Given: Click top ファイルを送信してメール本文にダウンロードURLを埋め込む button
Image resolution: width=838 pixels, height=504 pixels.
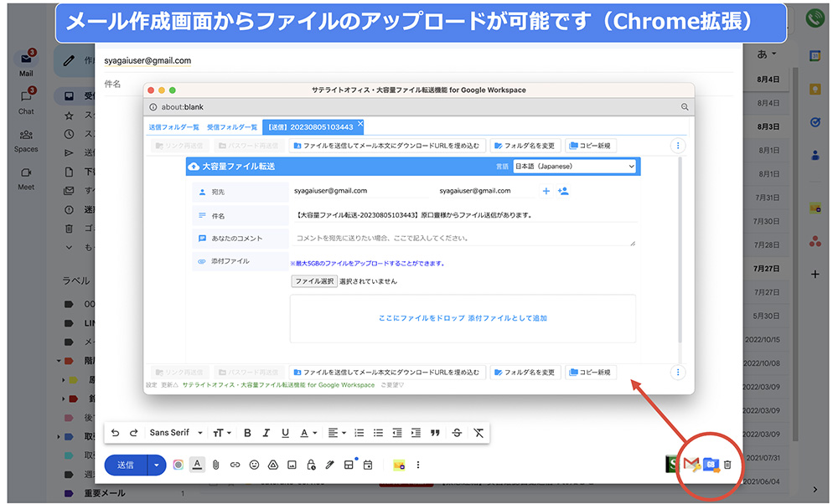Looking at the screenshot, I should click(x=387, y=146).
